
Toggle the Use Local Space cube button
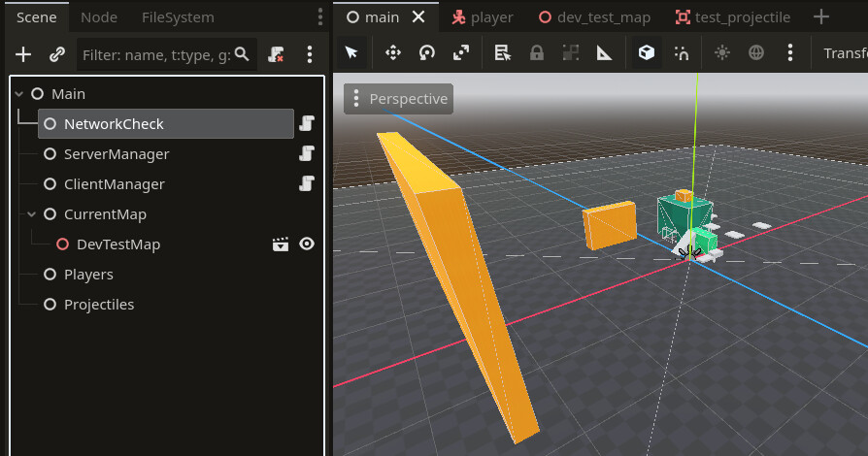[x=646, y=52]
